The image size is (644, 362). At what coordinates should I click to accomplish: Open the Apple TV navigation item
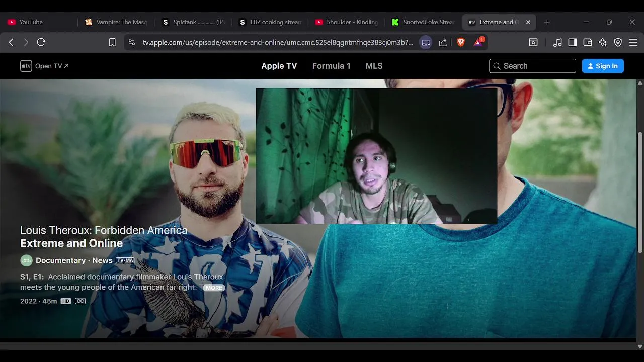[279, 66]
